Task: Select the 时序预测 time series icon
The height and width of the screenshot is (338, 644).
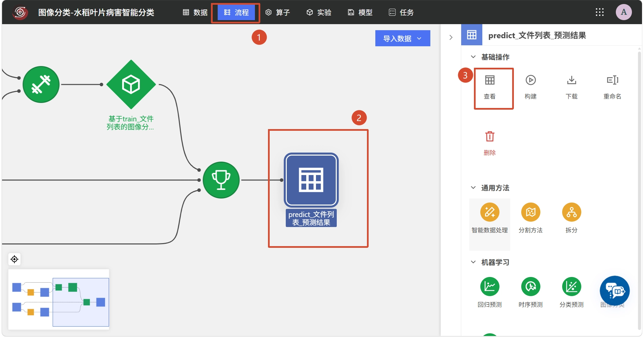Action: [x=531, y=286]
